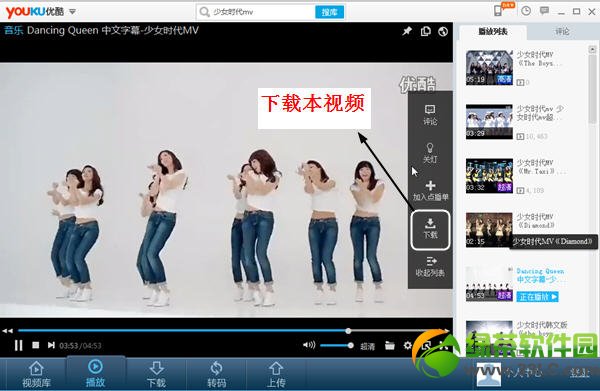Switch to the 评论 tab
Image resolution: width=600 pixels, height=391 pixels.
(x=562, y=31)
